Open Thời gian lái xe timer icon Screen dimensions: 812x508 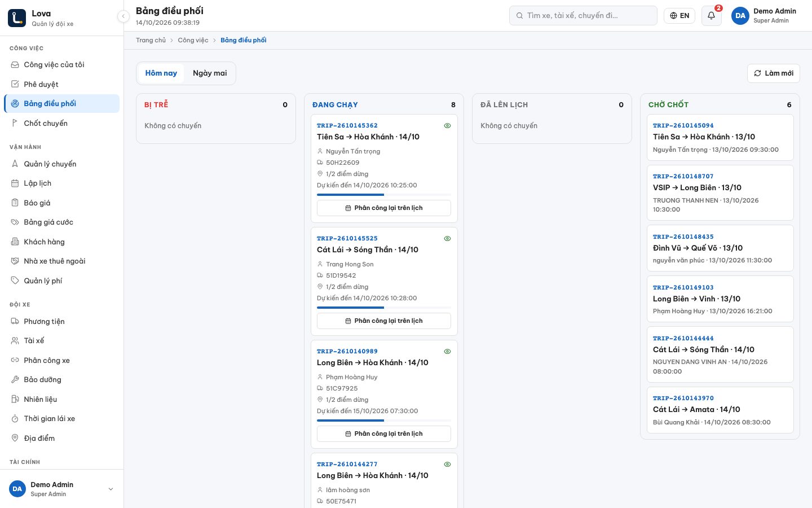tap(15, 419)
